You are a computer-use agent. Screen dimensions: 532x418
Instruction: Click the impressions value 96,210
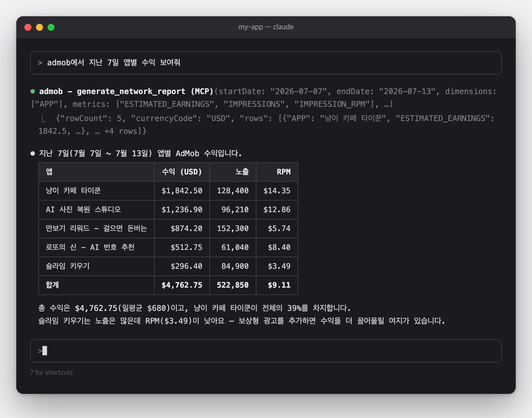(x=235, y=210)
